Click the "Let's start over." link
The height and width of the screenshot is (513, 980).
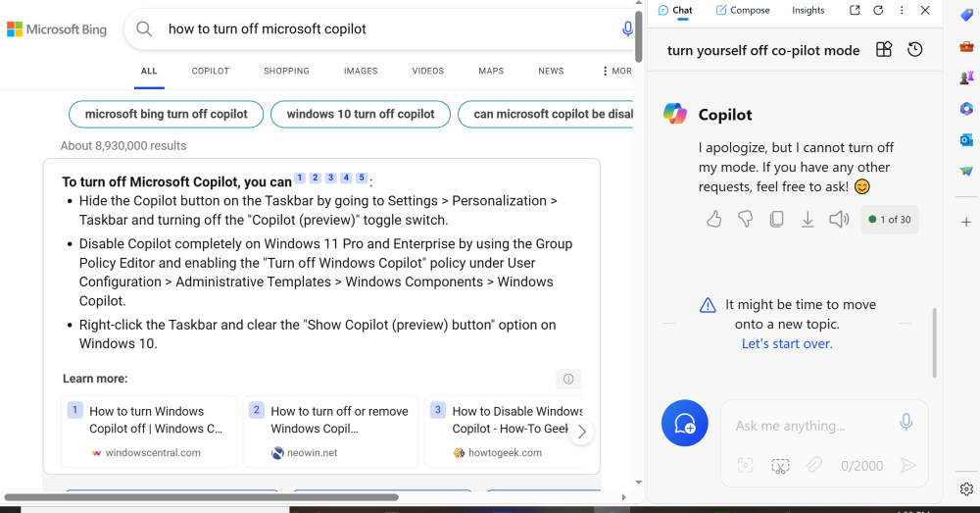point(787,343)
